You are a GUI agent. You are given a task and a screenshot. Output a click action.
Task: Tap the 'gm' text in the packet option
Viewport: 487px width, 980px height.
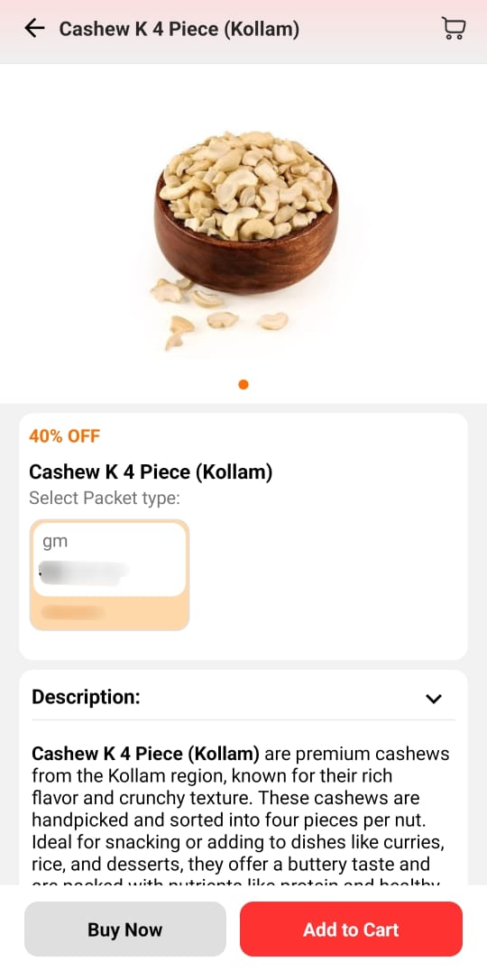click(54, 542)
